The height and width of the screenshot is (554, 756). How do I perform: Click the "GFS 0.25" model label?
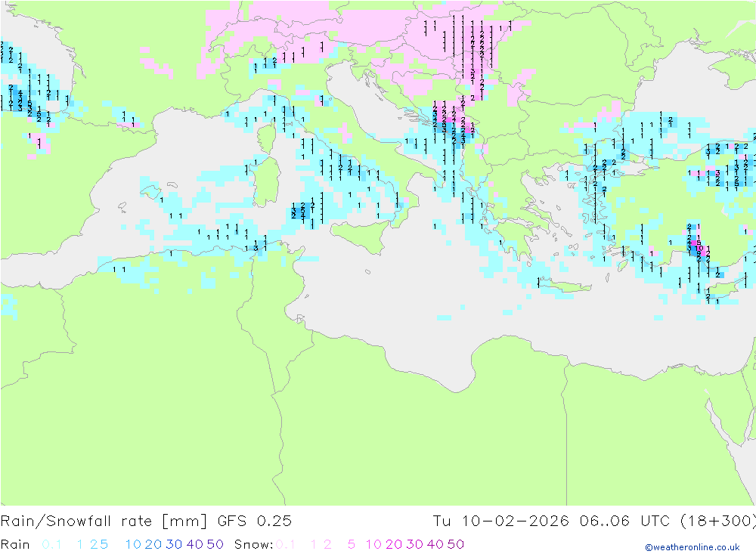[x=255, y=522]
